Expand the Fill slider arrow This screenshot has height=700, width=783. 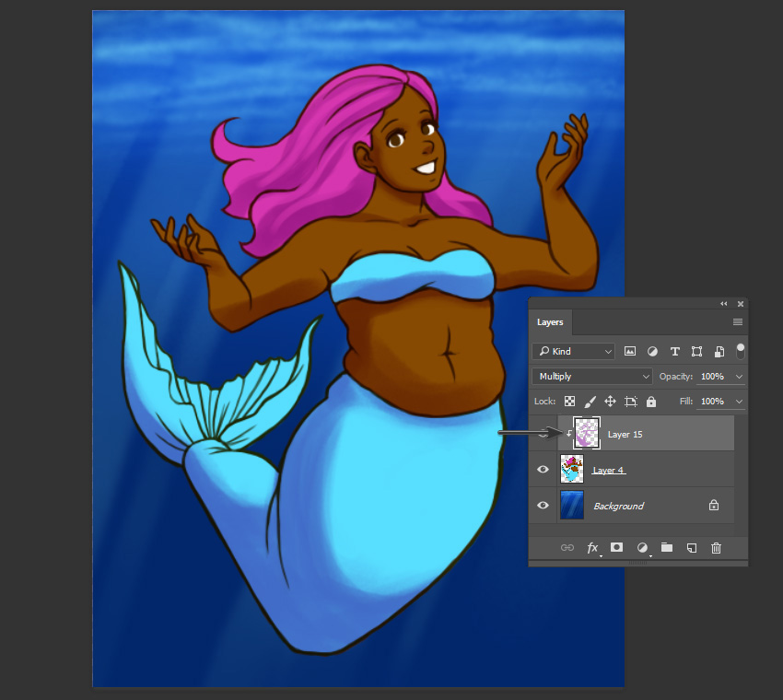(x=739, y=402)
